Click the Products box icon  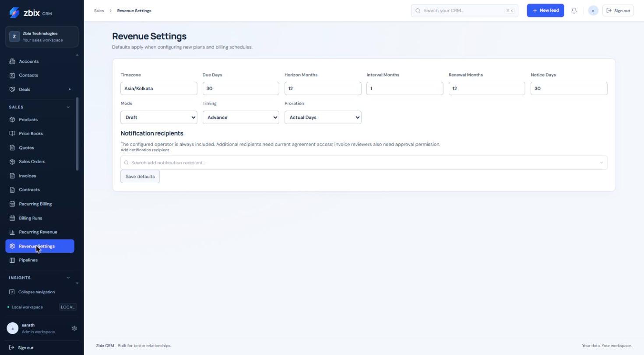12,119
